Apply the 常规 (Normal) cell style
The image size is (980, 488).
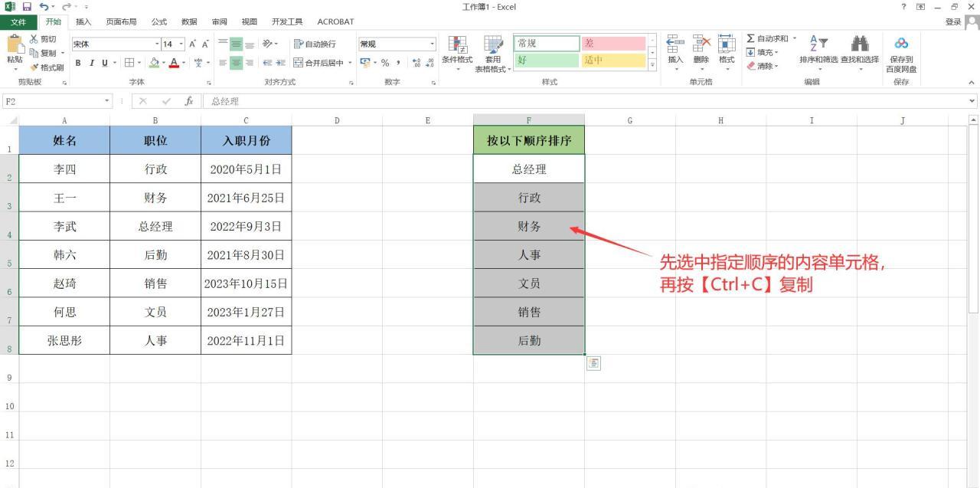point(547,44)
